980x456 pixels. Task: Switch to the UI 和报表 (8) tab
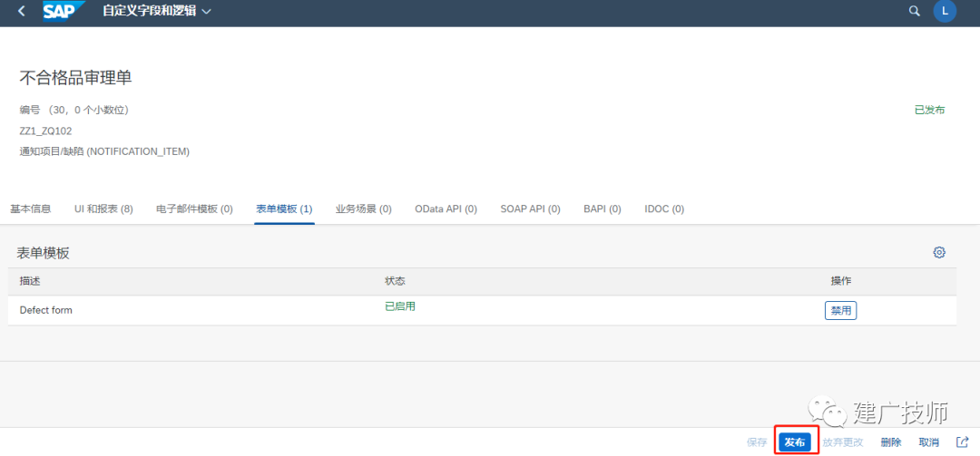tap(103, 209)
